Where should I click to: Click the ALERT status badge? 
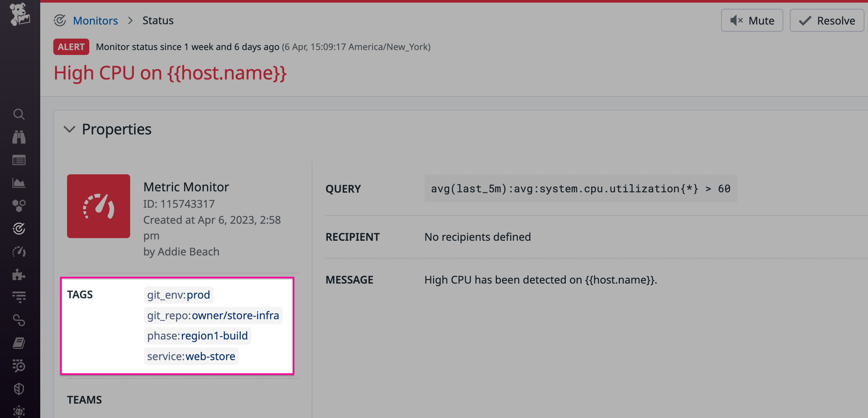71,46
